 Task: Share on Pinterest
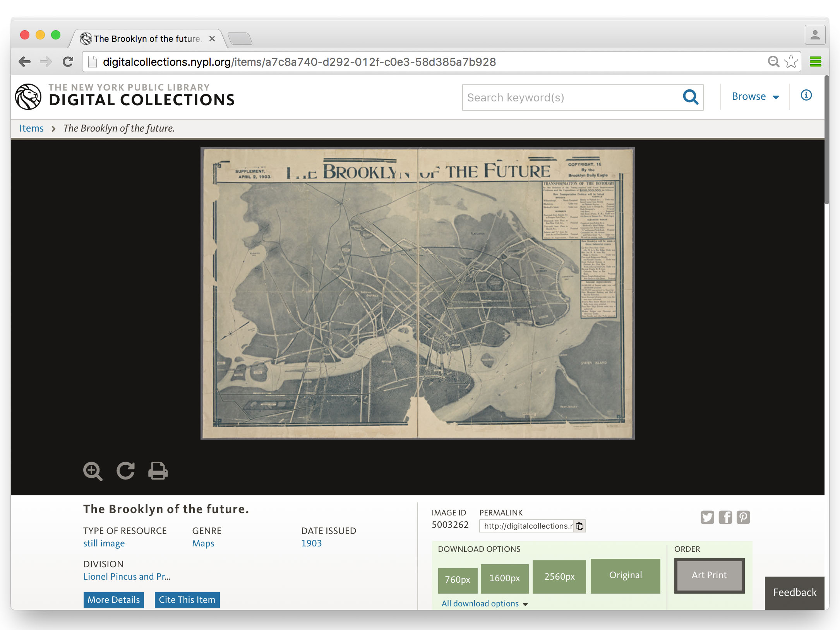(743, 517)
